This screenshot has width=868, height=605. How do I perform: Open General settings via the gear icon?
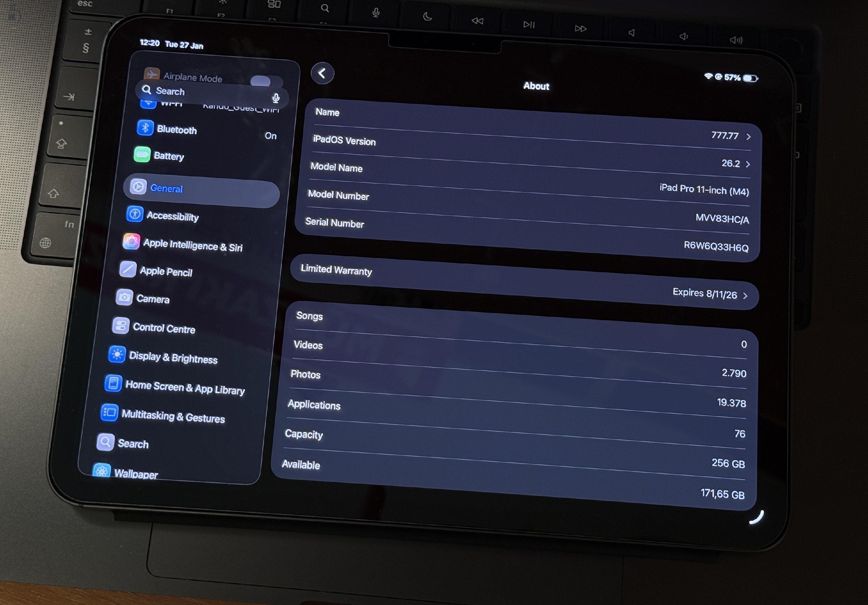pos(138,187)
